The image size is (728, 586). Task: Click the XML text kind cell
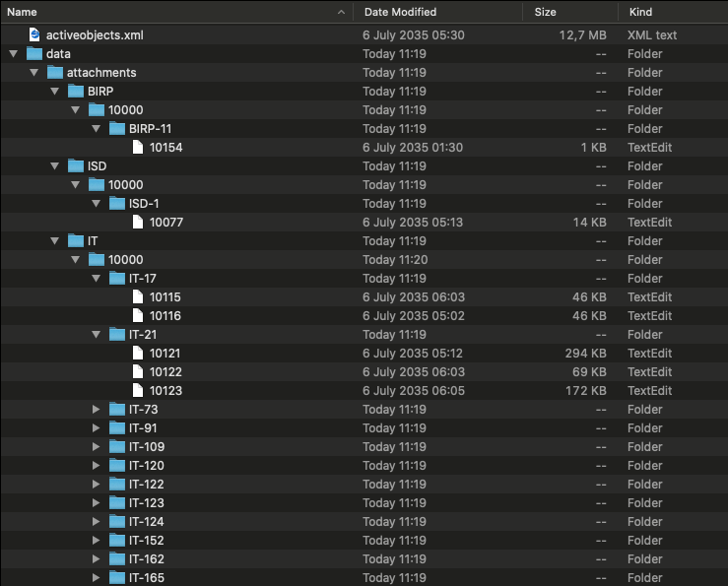(x=652, y=35)
